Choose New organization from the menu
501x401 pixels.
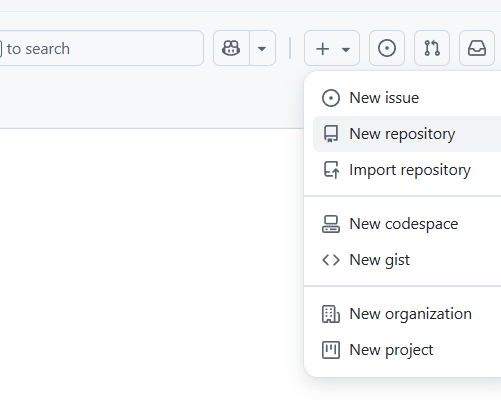click(x=407, y=314)
